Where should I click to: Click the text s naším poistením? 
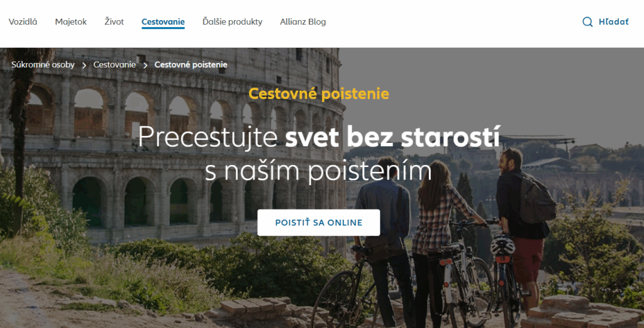pyautogui.click(x=319, y=171)
